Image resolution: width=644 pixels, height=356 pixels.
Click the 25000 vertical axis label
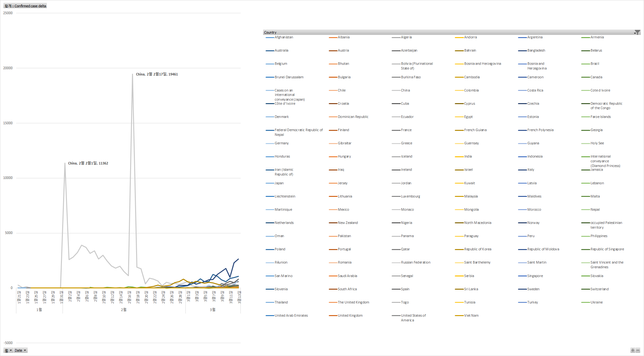pyautogui.click(x=8, y=13)
